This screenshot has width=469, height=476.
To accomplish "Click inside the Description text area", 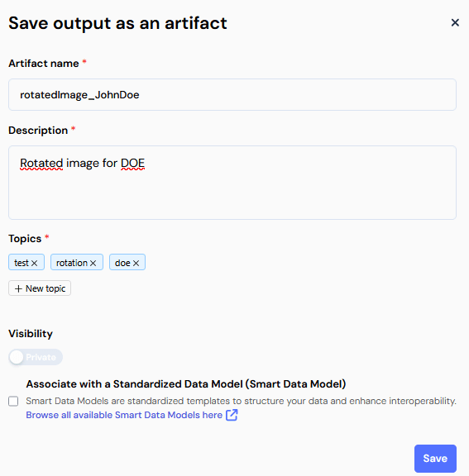I will 232,183.
